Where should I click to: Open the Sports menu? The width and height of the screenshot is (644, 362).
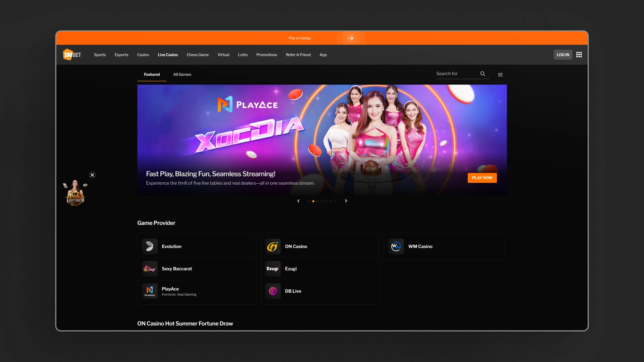[x=100, y=55]
